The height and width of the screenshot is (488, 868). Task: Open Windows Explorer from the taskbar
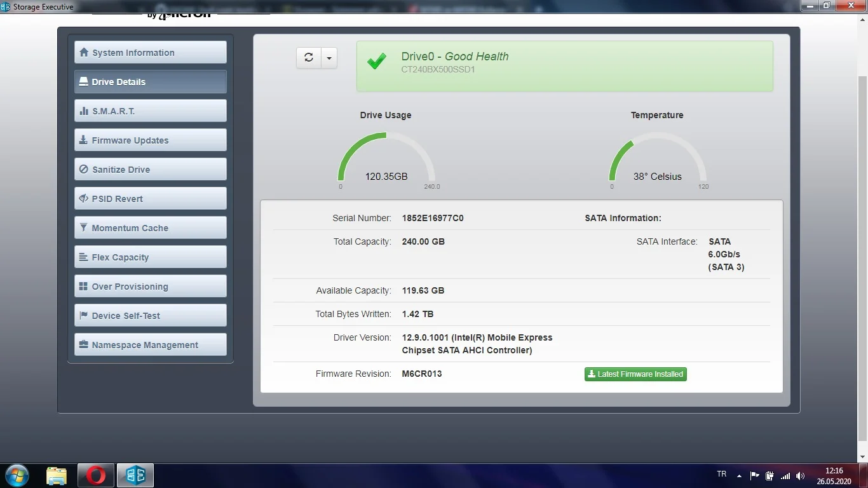tap(57, 475)
